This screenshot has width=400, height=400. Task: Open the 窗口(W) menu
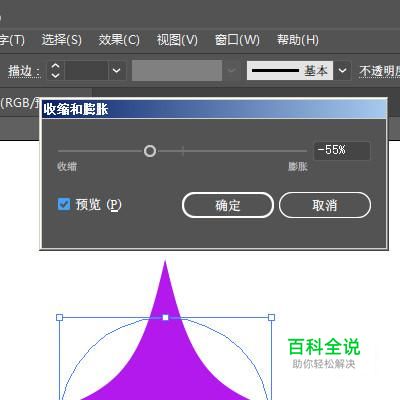pyautogui.click(x=237, y=40)
